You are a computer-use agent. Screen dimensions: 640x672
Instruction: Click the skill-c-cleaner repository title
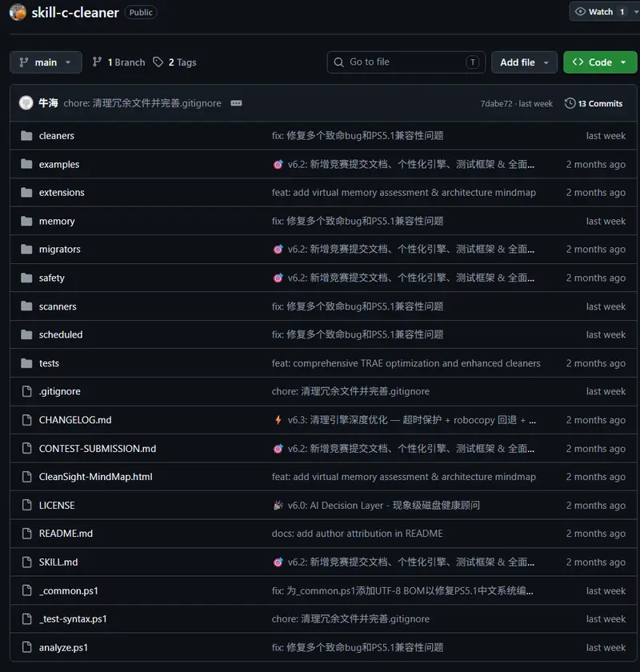pos(75,13)
